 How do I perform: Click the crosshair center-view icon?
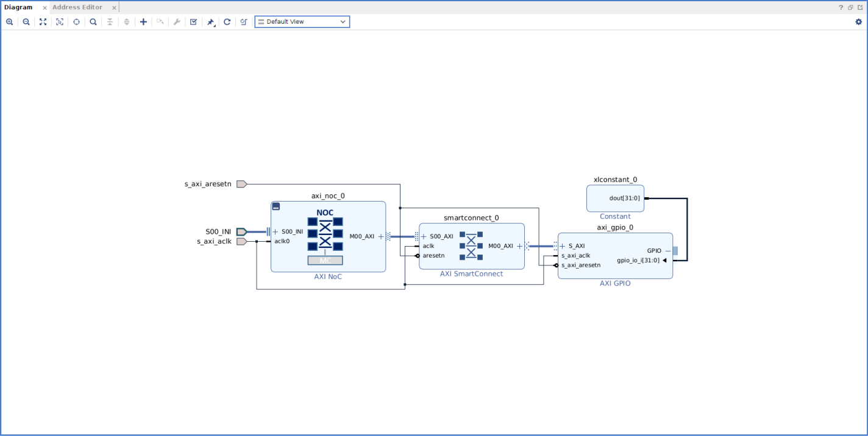[x=76, y=22]
